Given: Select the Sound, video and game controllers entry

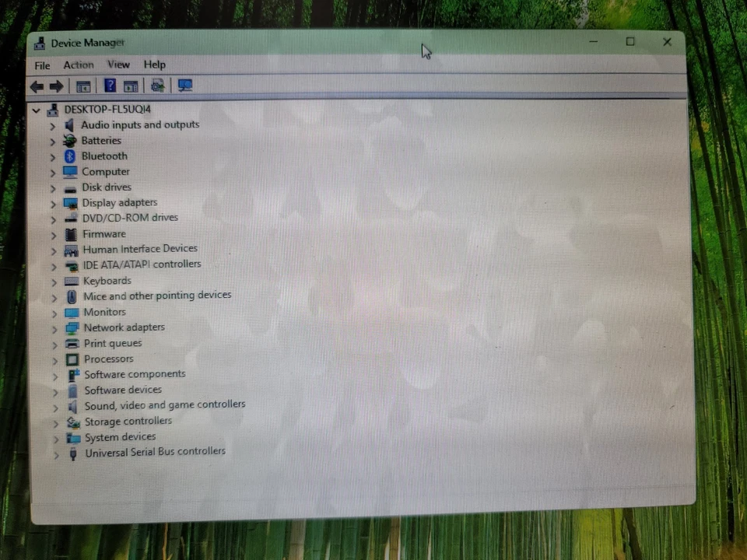Looking at the screenshot, I should [164, 404].
